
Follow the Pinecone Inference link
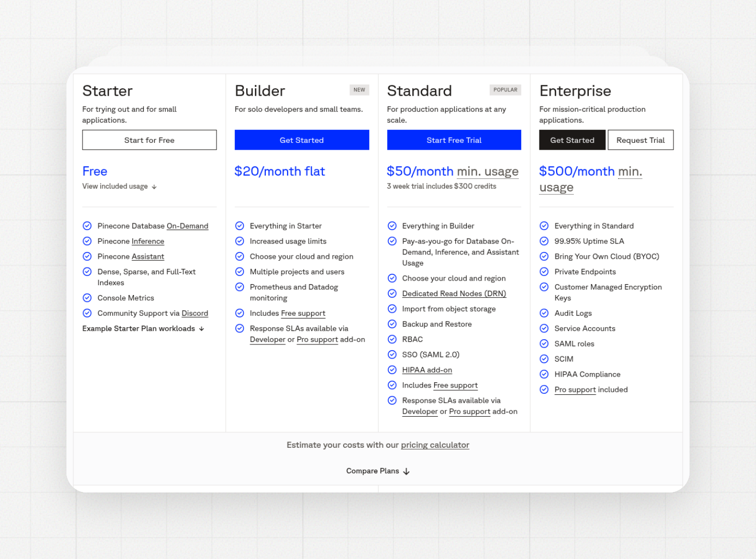[x=148, y=241]
